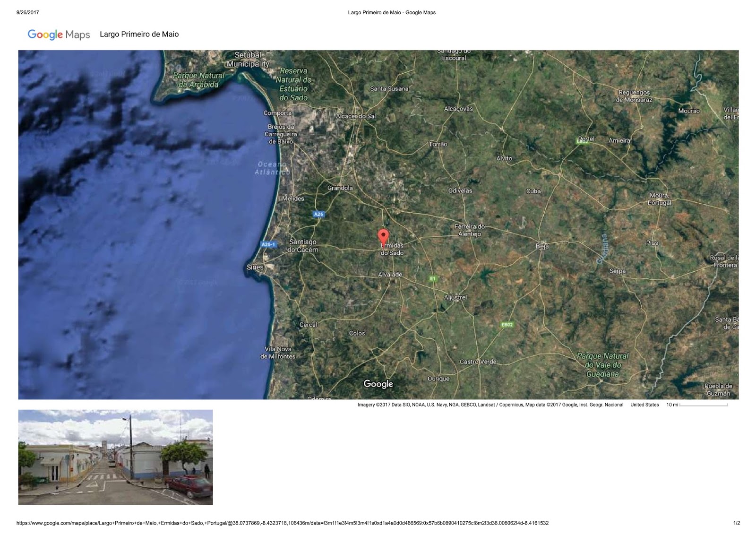Click the Santa Susana label
The image size is (756, 535).
click(x=389, y=89)
